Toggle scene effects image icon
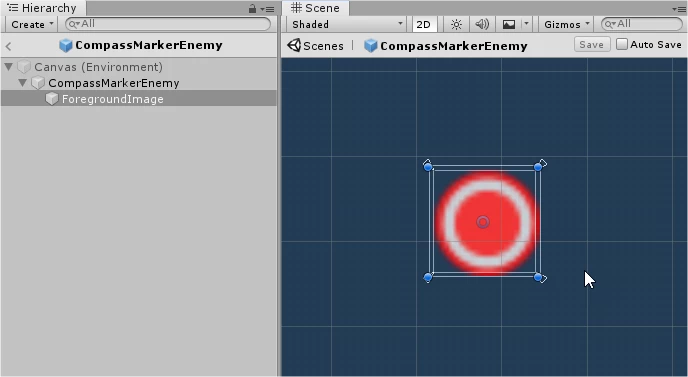688x377 pixels. 509,25
